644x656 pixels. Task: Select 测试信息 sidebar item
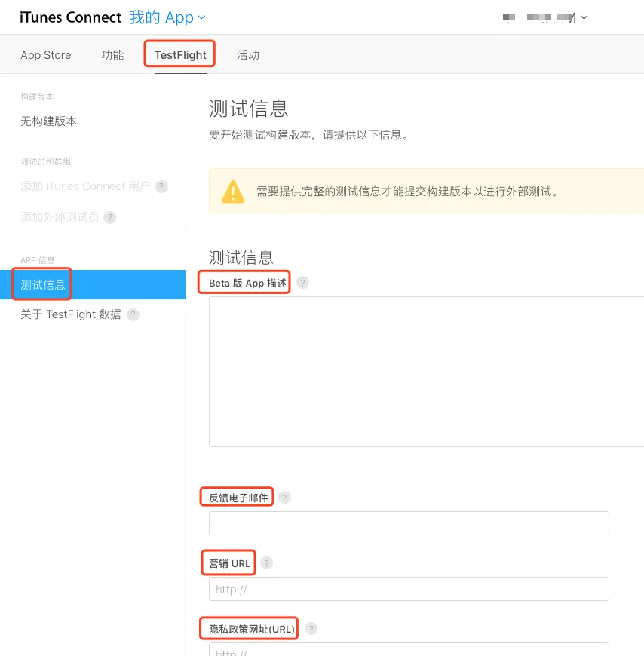click(93, 284)
